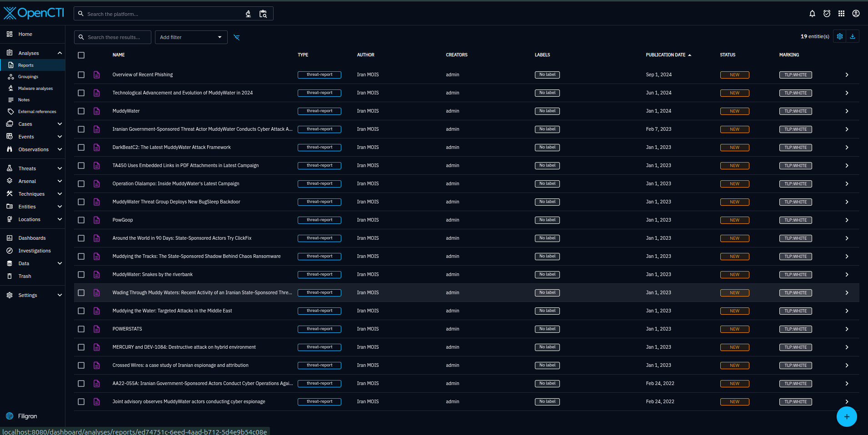
Task: Select the MuddyWater report checkbox
Action: coord(81,111)
